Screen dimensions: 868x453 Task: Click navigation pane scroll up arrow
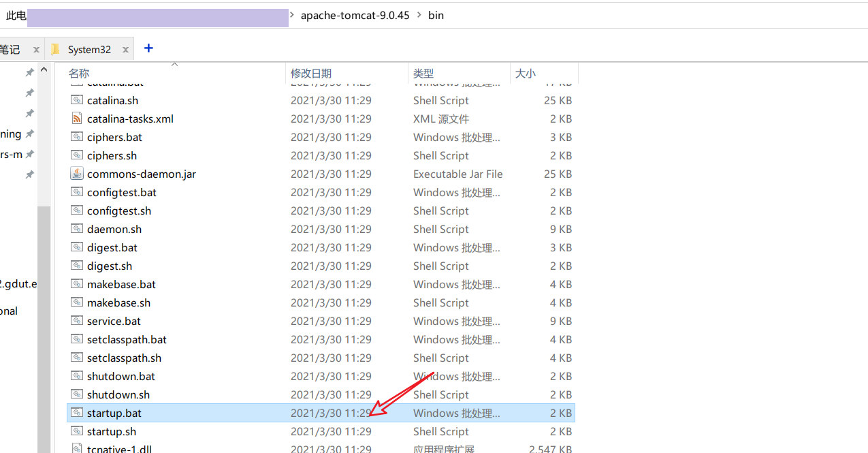point(44,69)
